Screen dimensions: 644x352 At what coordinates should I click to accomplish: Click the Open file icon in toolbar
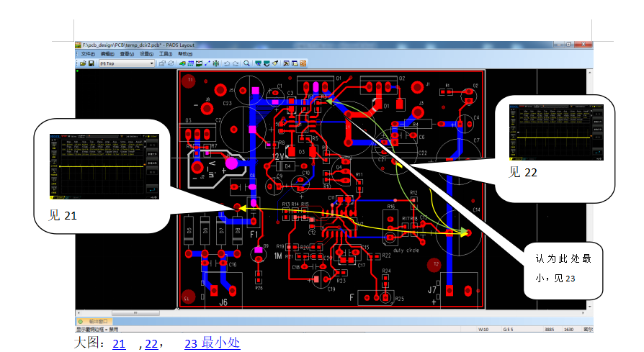pos(83,63)
